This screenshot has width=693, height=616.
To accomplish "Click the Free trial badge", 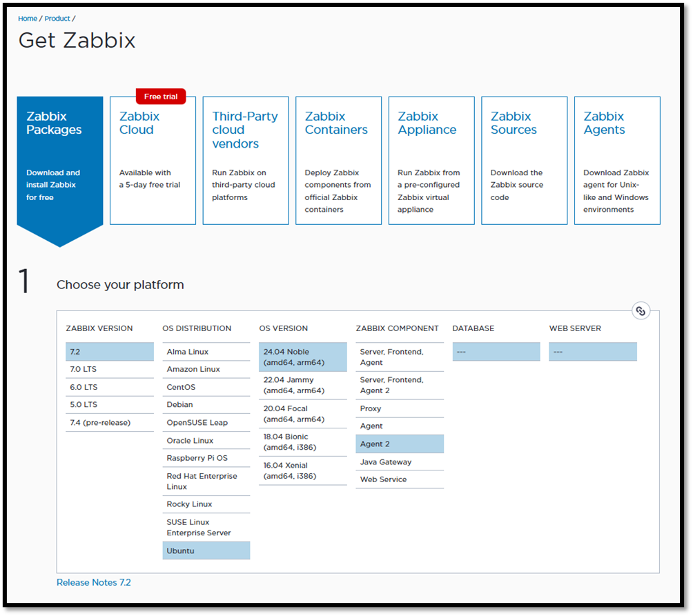I will click(x=161, y=97).
